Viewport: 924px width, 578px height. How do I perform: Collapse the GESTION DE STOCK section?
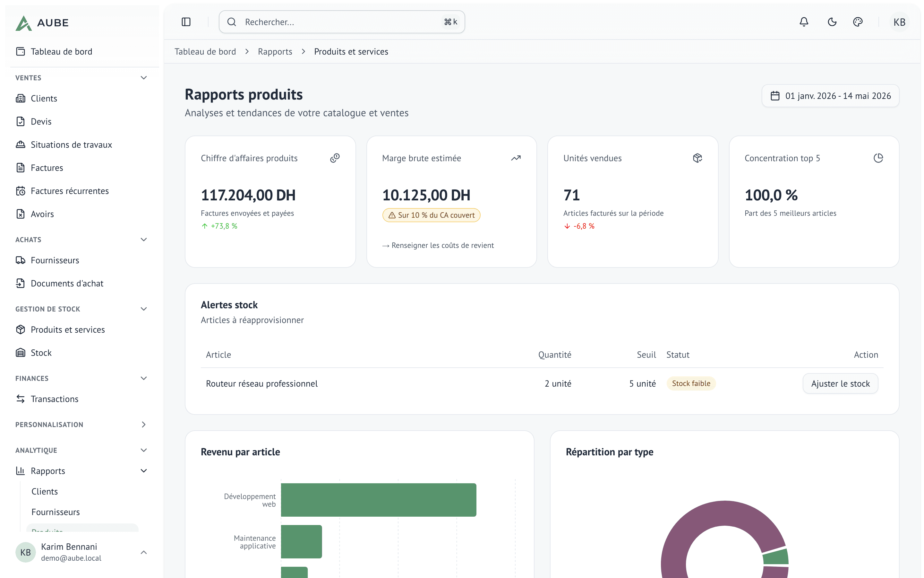143,309
